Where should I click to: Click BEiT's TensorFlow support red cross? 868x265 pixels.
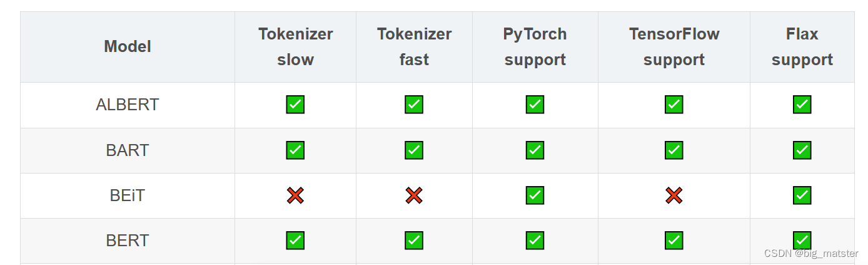pos(674,195)
